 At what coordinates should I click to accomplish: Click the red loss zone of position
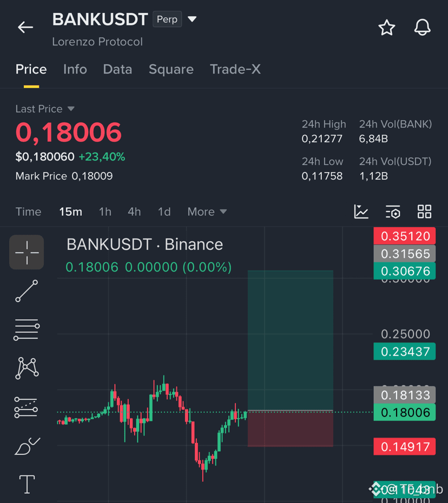(291, 428)
